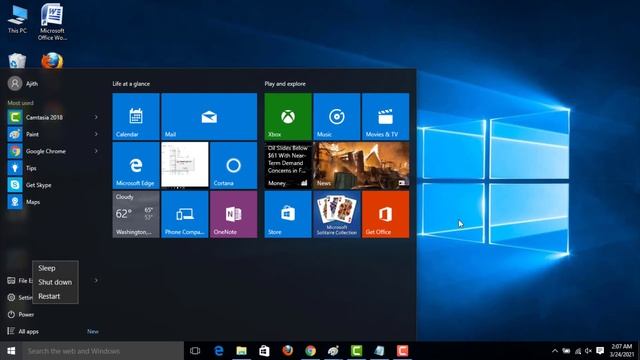The width and height of the screenshot is (640, 360).
Task: Click Get Skype in Start menu
Action: coord(53,185)
